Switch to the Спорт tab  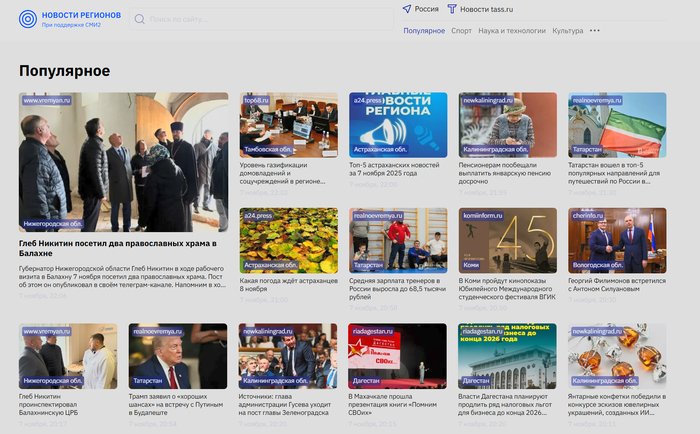461,31
